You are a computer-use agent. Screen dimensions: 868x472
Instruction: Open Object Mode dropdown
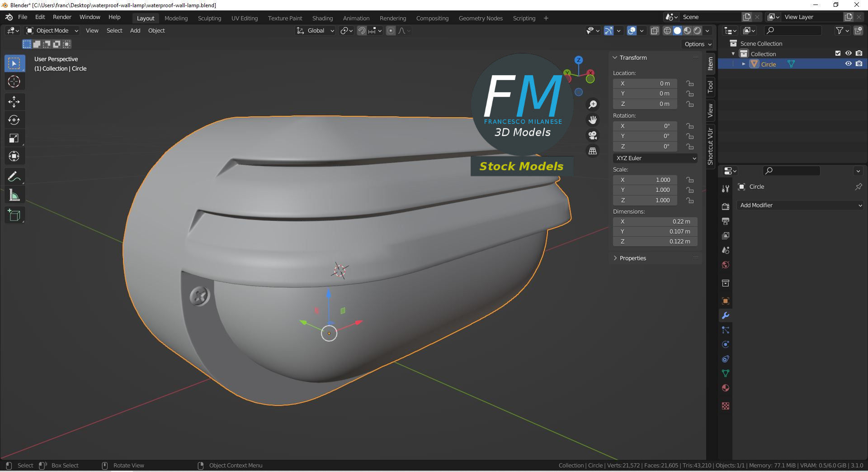click(x=52, y=31)
